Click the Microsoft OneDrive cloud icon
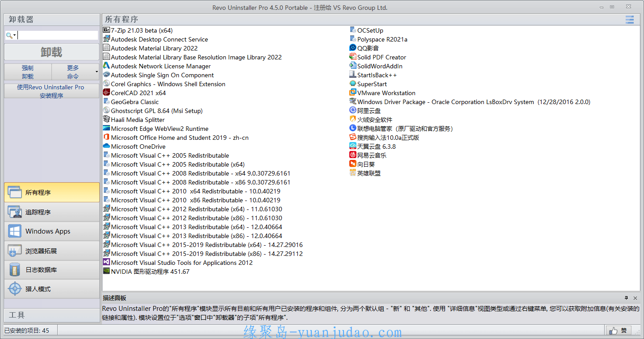This screenshot has width=644, height=339. coord(106,146)
